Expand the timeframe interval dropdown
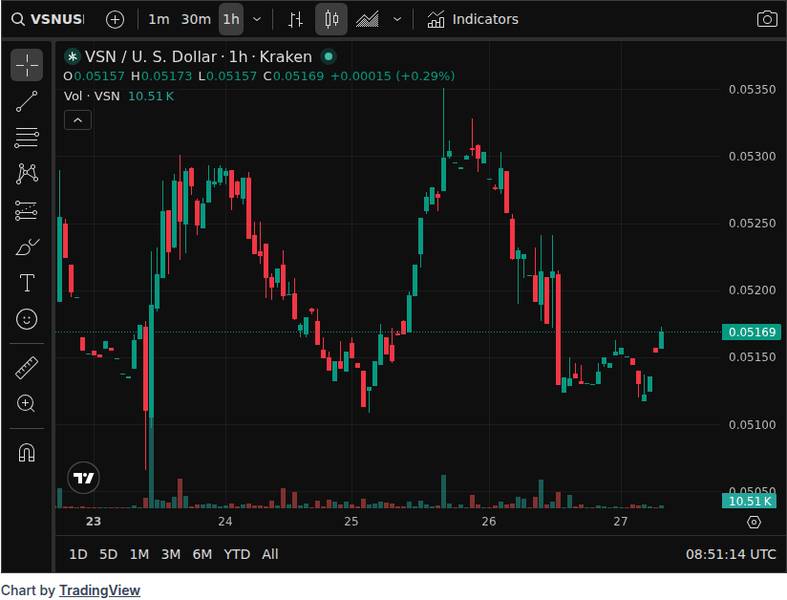Viewport: 787px width, 600px height. point(257,20)
